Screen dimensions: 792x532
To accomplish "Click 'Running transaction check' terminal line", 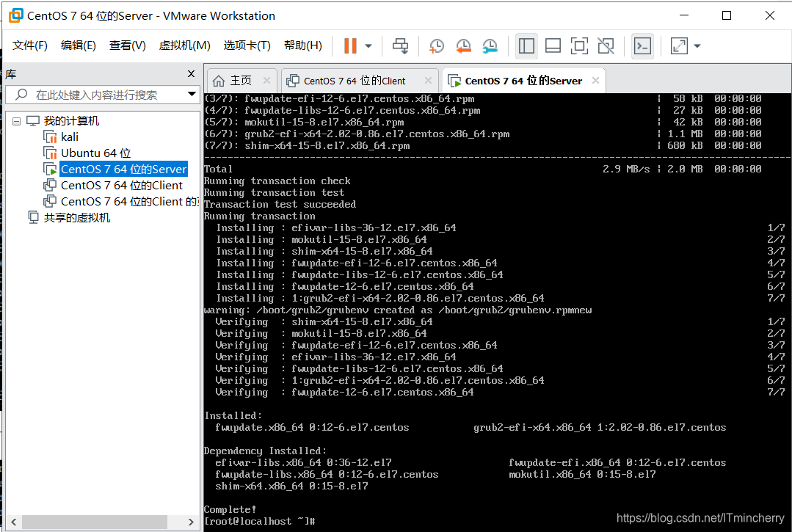I will click(277, 181).
